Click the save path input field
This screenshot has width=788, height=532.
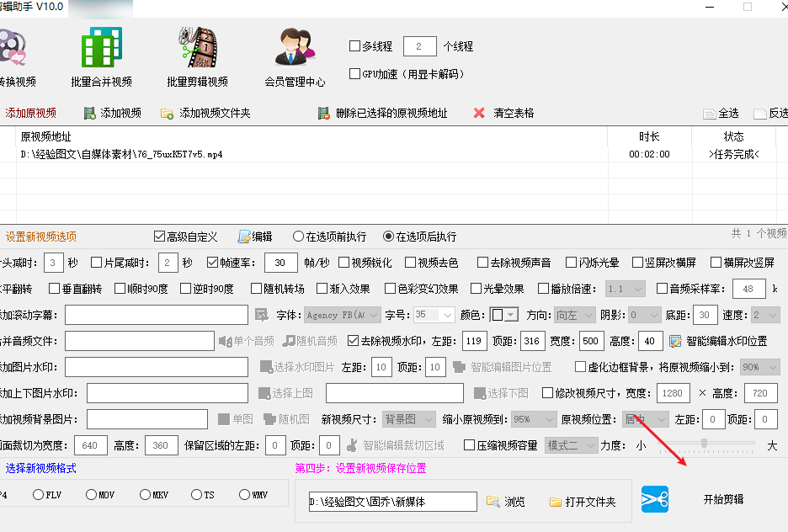click(392, 502)
